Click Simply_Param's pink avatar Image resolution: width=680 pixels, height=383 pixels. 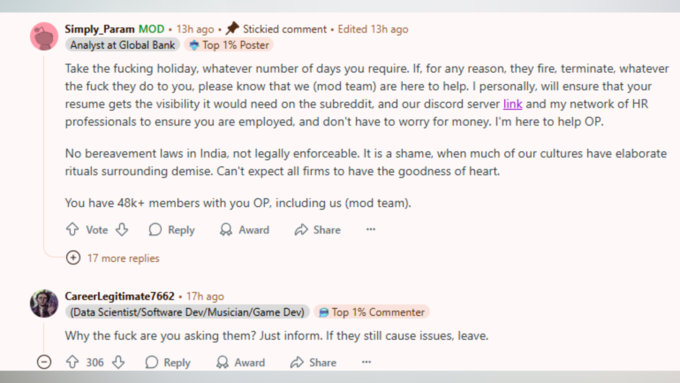tap(44, 36)
